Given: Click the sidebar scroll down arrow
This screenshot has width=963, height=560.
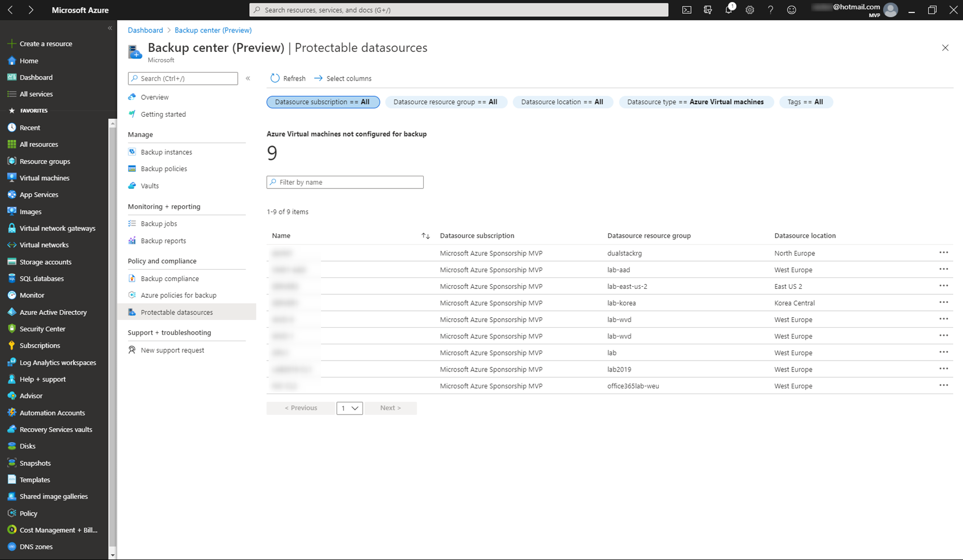Looking at the screenshot, I should 112,555.
